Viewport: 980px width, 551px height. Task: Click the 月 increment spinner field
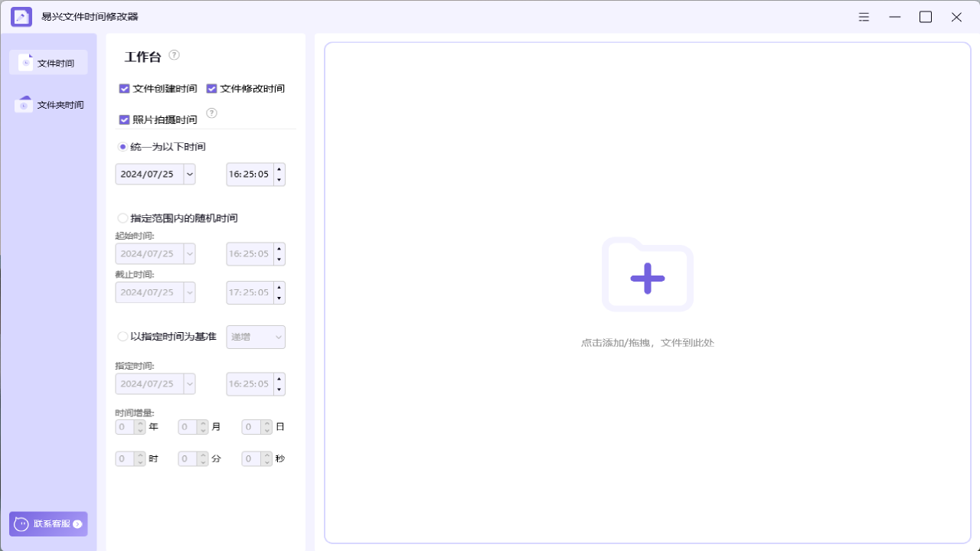tap(193, 427)
